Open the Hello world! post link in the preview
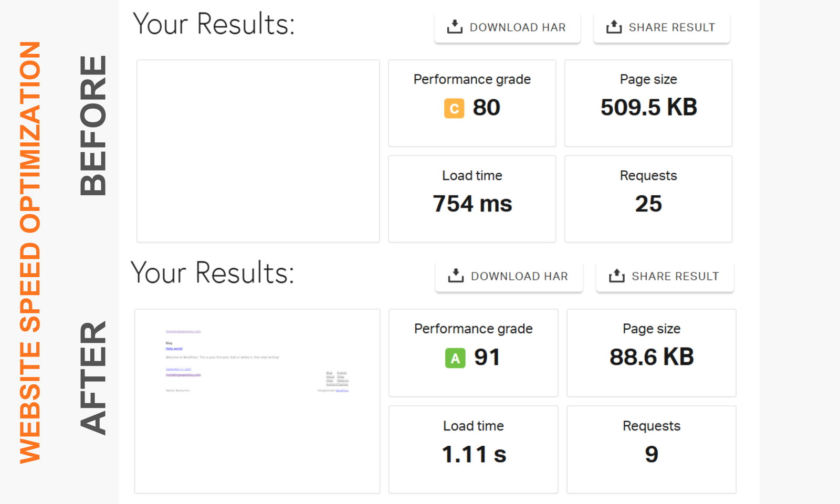Screen dimensions: 840x504 [174, 349]
